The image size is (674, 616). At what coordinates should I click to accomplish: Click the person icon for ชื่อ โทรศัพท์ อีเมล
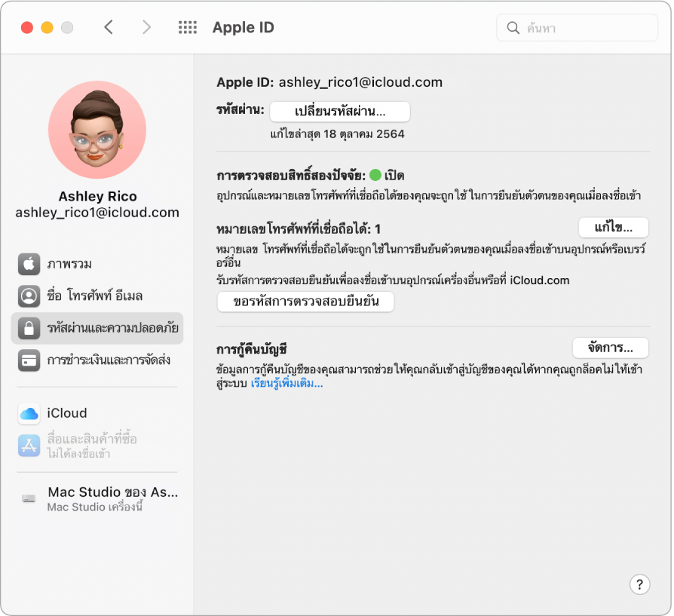[29, 296]
